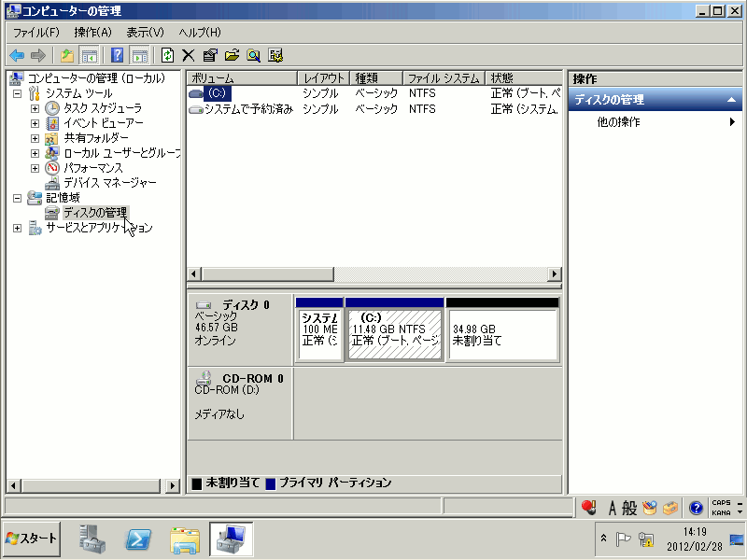
Task: Open the ヘルプ(H) menu
Action: pyautogui.click(x=200, y=33)
